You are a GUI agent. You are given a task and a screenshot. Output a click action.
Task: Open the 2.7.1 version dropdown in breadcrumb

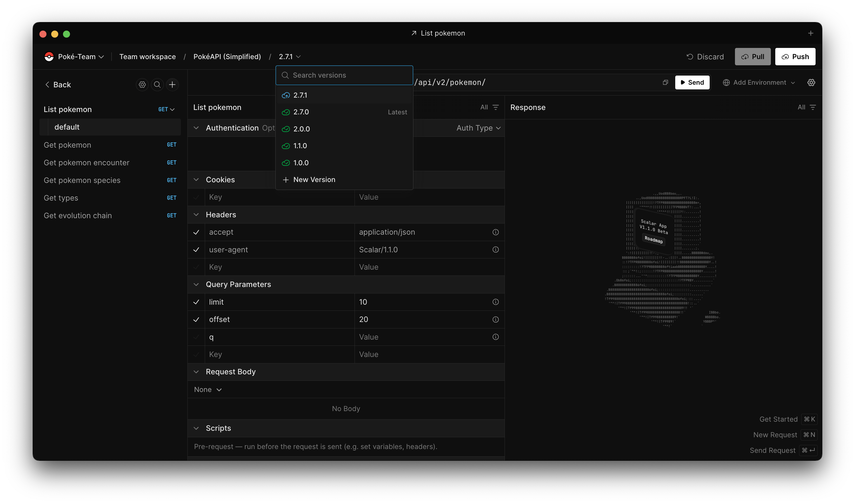(290, 57)
